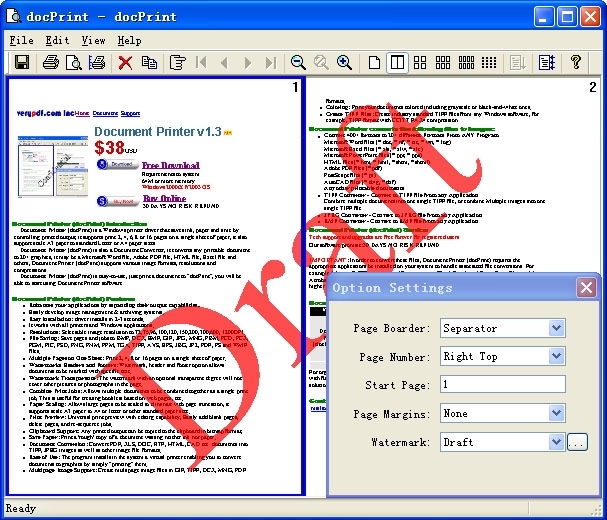The height and width of the screenshot is (520, 607).
Task: Select one page per sheet layout
Action: point(374,62)
